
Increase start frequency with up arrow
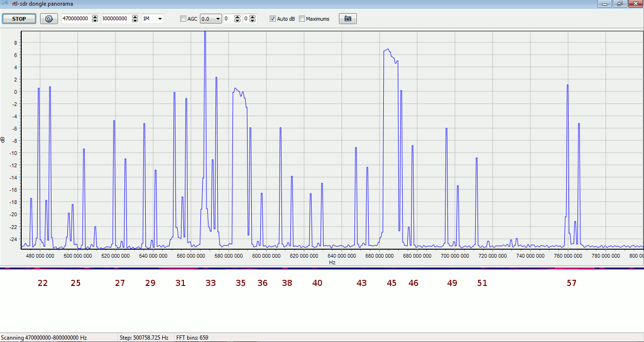[x=95, y=17]
